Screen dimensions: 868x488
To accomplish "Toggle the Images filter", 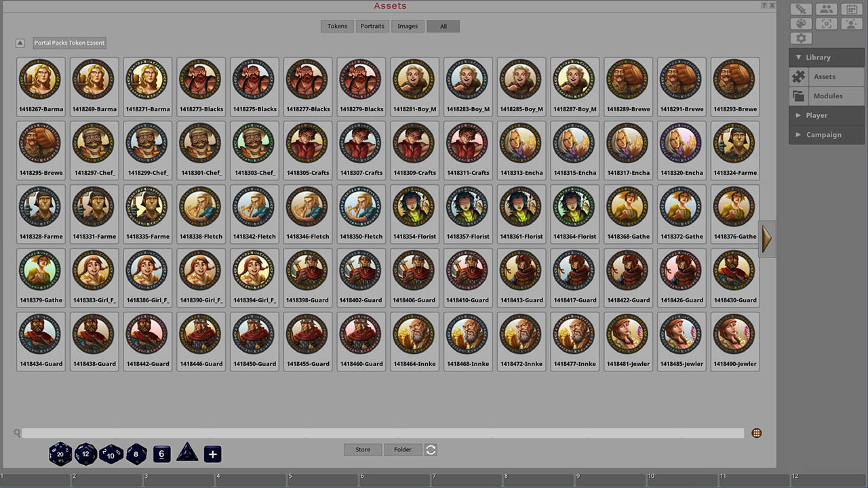I will [408, 26].
